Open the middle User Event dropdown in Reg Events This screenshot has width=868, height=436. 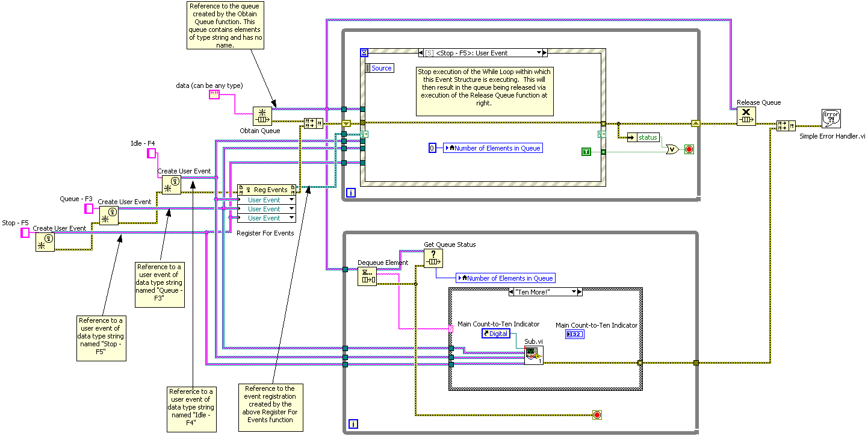point(291,209)
